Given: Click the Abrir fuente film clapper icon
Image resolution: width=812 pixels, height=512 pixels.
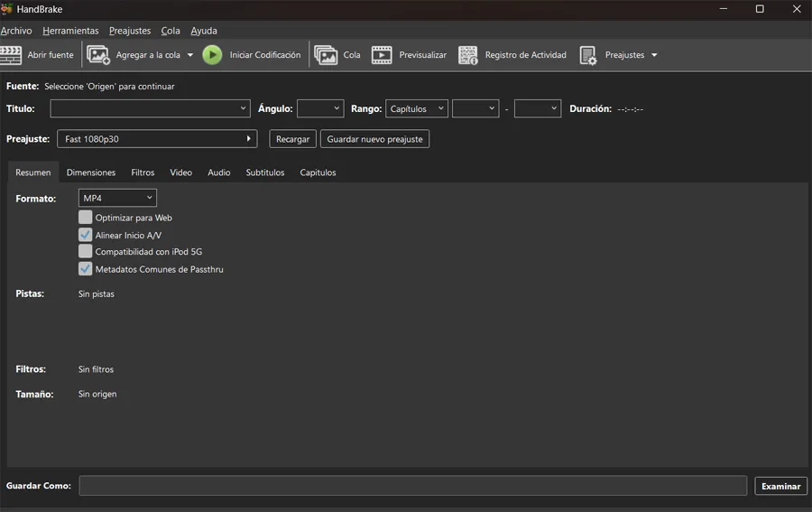Looking at the screenshot, I should [10, 55].
